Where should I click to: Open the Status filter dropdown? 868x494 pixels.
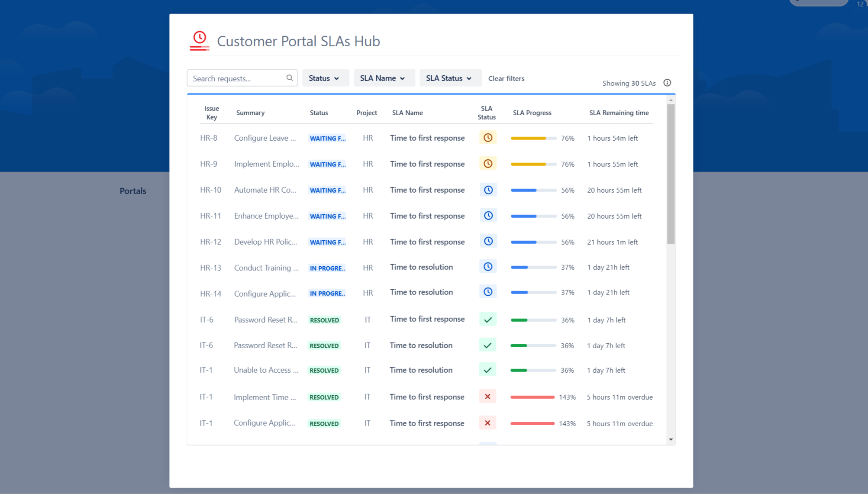(325, 78)
